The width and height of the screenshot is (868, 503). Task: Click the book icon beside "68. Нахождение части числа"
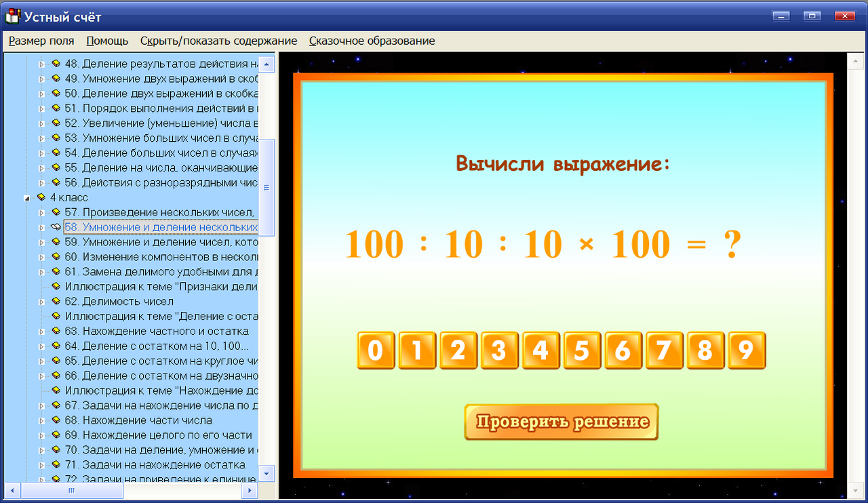point(56,421)
